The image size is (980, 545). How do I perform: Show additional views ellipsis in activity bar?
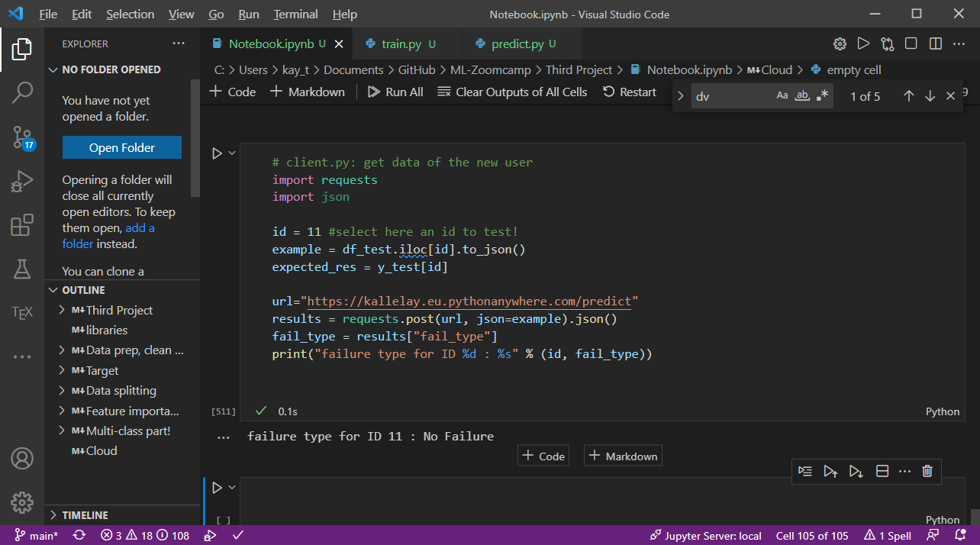pos(22,356)
